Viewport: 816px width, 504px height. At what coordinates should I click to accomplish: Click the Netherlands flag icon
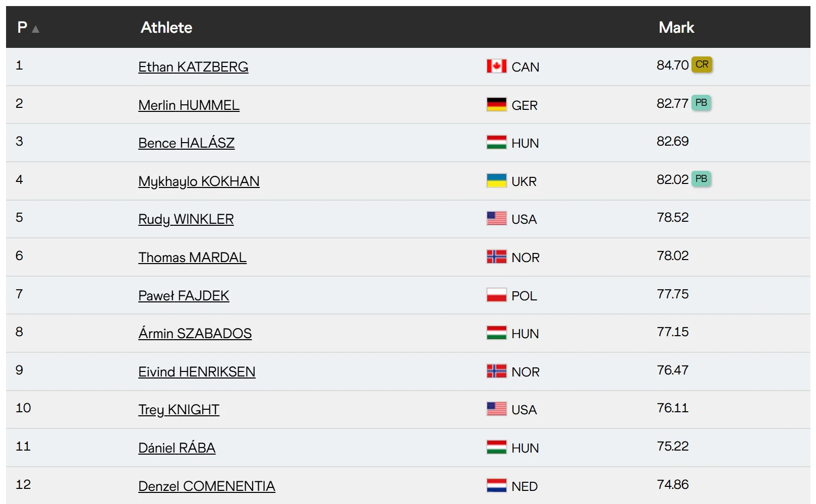click(496, 486)
